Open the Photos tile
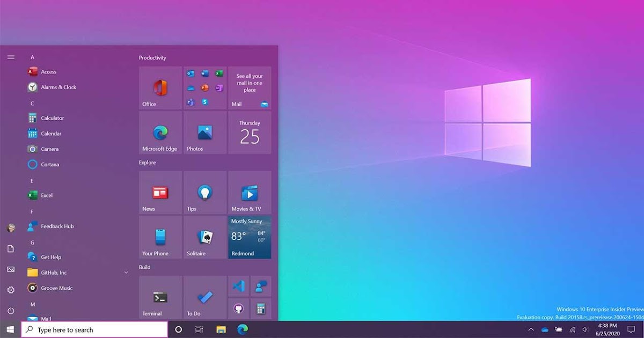644x338 pixels. click(205, 133)
